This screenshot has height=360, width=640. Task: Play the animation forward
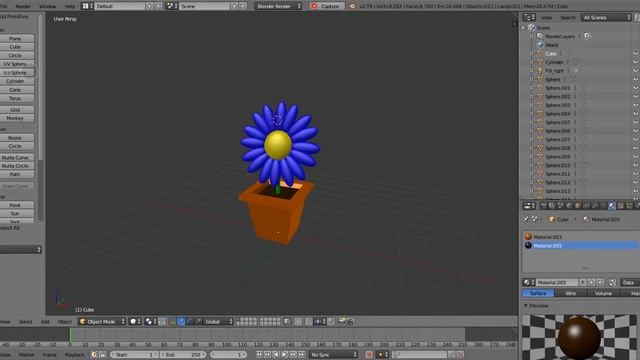pos(284,355)
